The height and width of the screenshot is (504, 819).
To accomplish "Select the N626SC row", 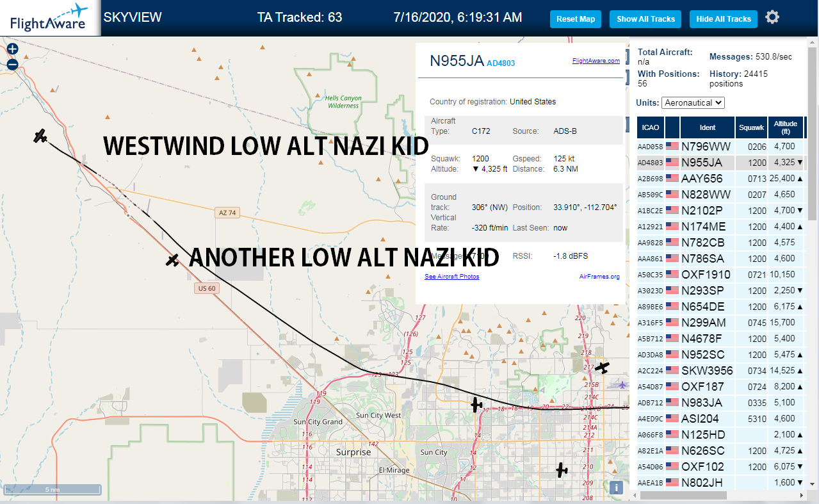I will pyautogui.click(x=720, y=451).
